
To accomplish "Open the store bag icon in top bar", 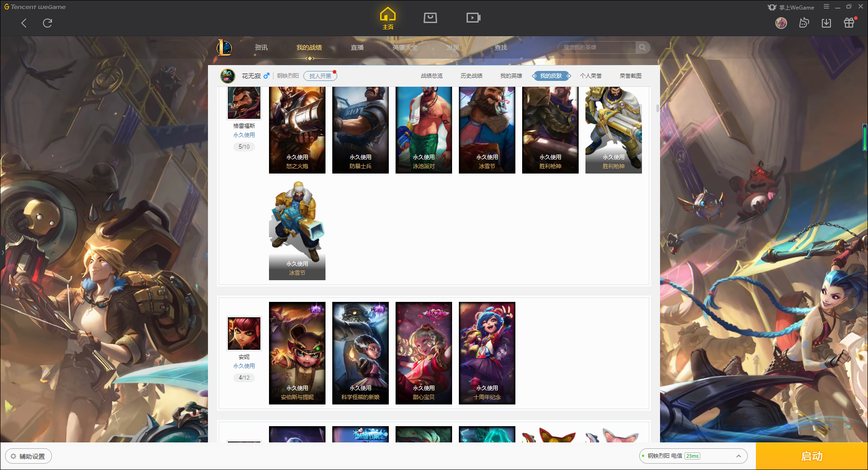I will (430, 18).
